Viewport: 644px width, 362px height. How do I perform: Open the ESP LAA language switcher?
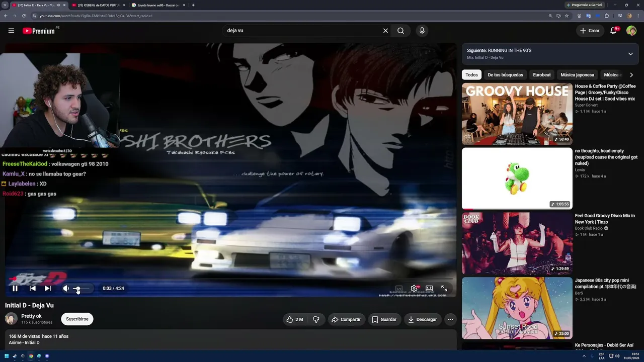(x=602, y=356)
